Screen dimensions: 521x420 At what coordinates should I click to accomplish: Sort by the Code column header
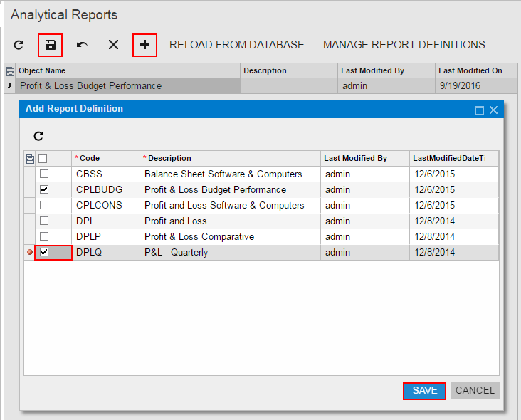pyautogui.click(x=90, y=158)
